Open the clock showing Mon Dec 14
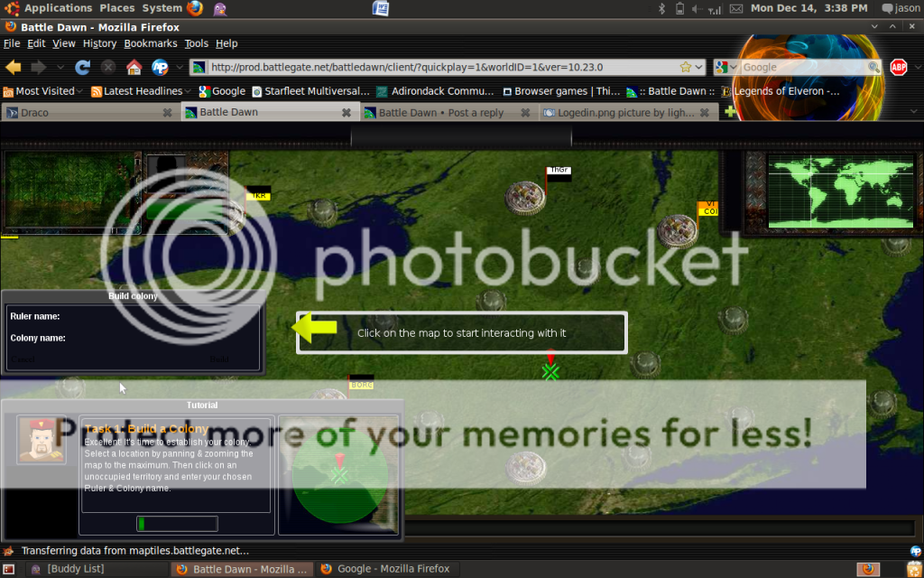 (x=808, y=8)
